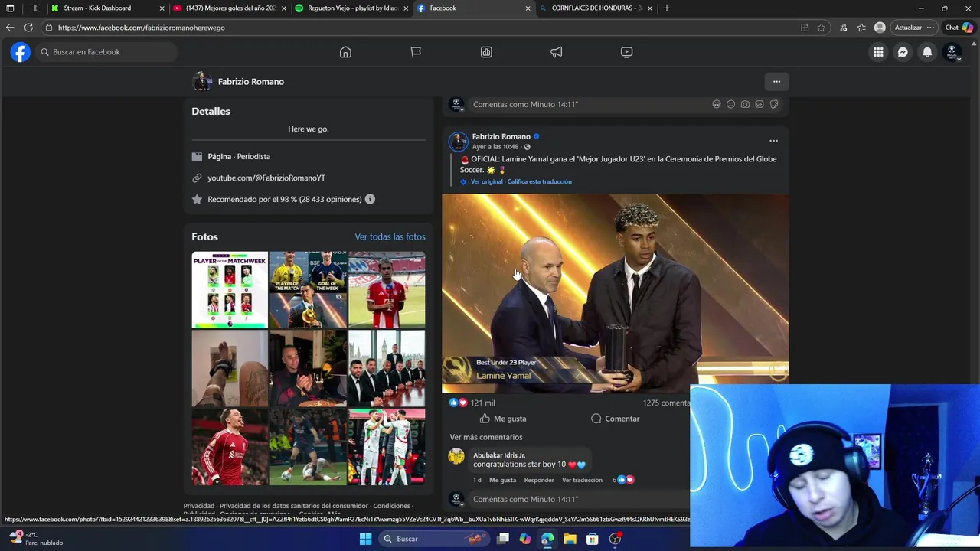Click the 'Comentar' button

coord(615,419)
